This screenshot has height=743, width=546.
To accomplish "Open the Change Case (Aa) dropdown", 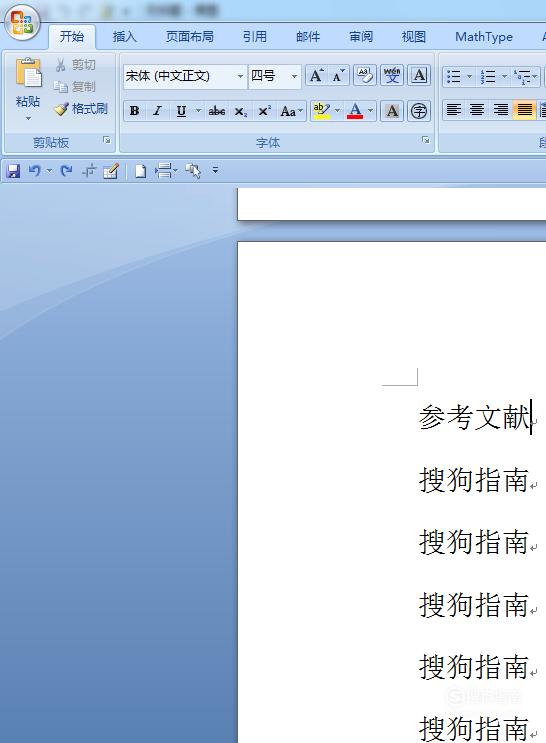I will pos(291,111).
